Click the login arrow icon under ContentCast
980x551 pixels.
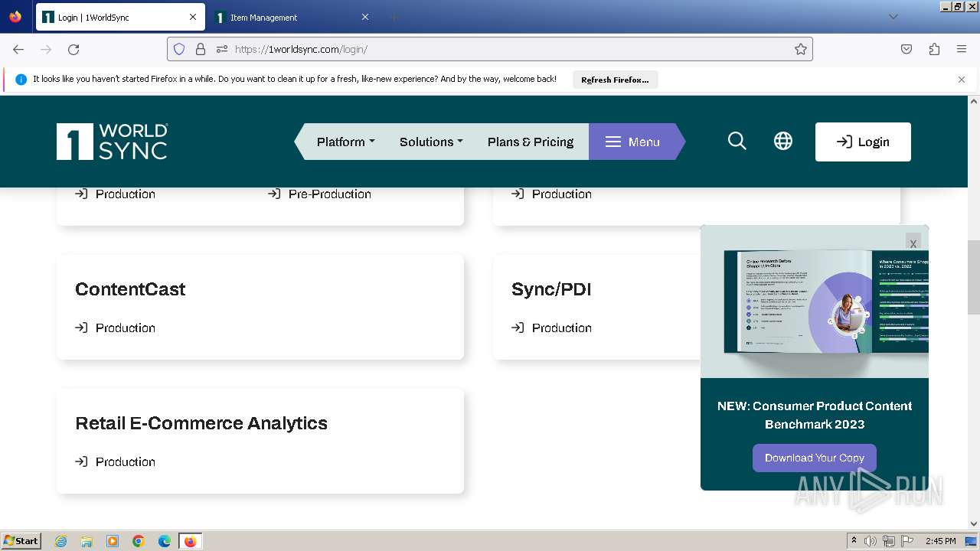[81, 328]
